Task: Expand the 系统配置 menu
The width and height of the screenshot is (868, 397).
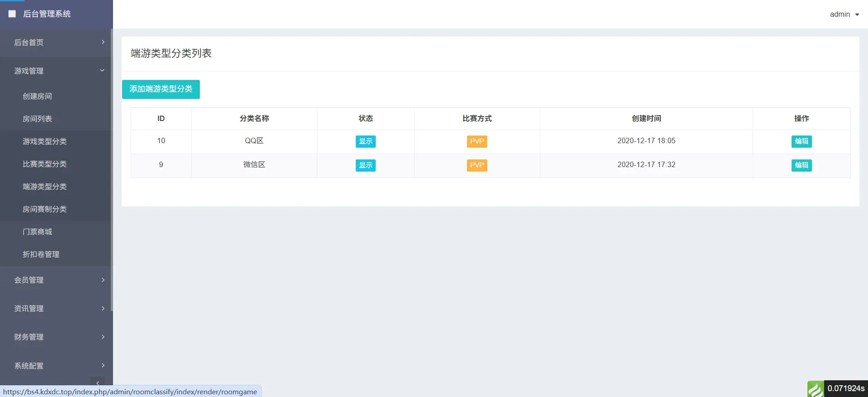Action: click(57, 366)
